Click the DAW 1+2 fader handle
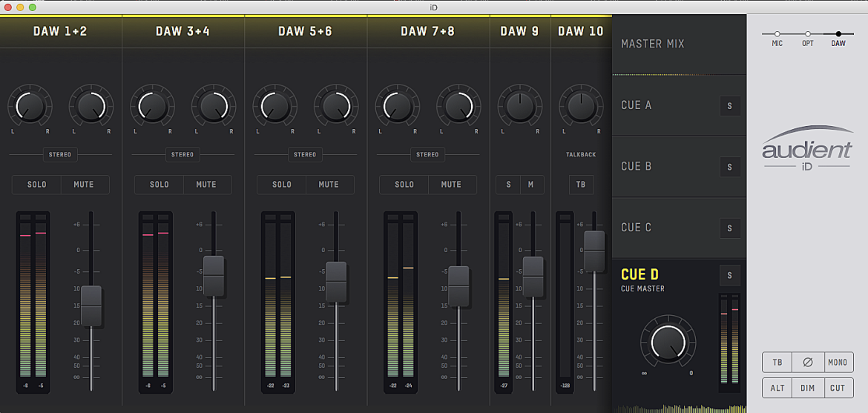868x413 pixels. pyautogui.click(x=91, y=305)
